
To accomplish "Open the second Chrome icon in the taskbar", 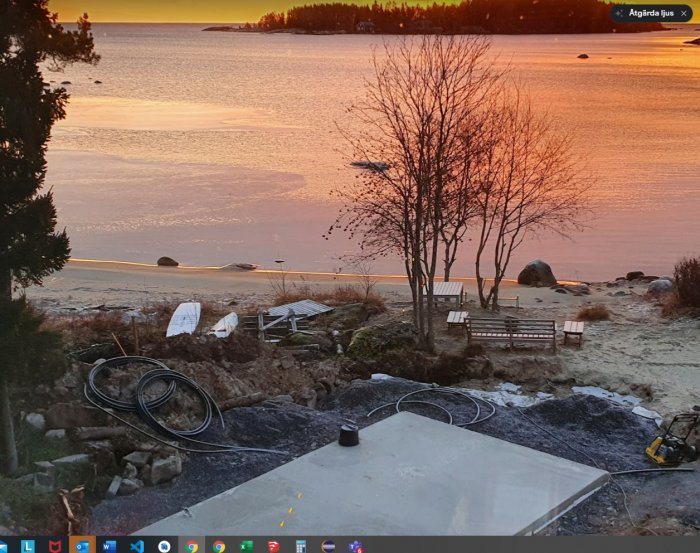I will [x=219, y=546].
